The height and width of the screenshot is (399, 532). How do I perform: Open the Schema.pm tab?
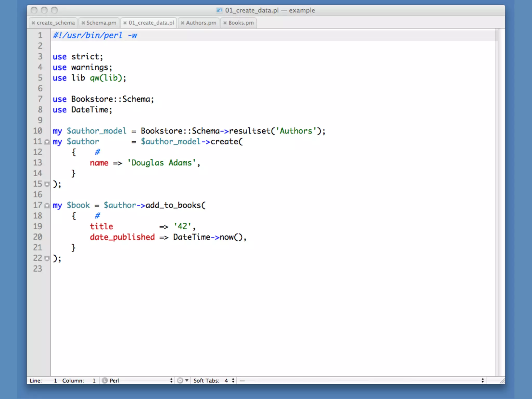101,23
